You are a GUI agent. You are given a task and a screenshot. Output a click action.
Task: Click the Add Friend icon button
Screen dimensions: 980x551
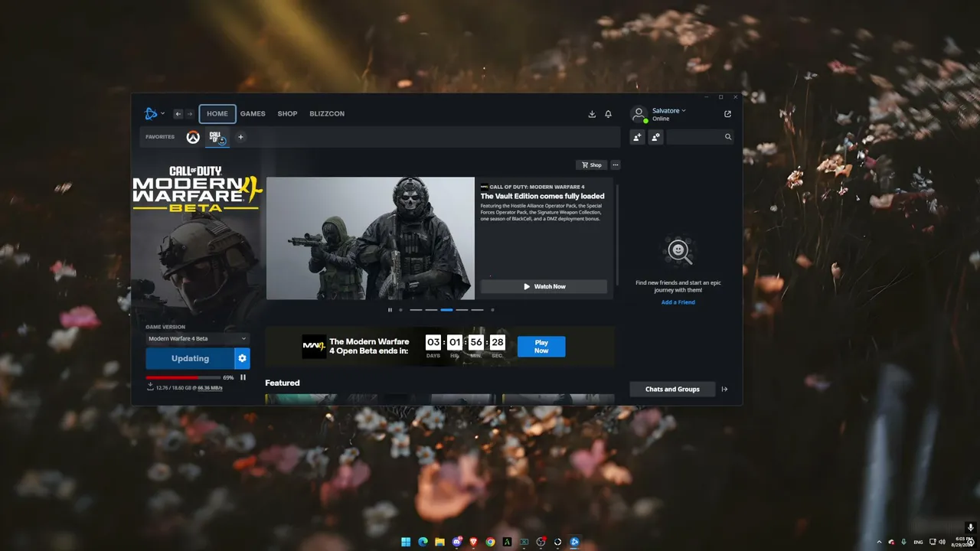tap(637, 137)
